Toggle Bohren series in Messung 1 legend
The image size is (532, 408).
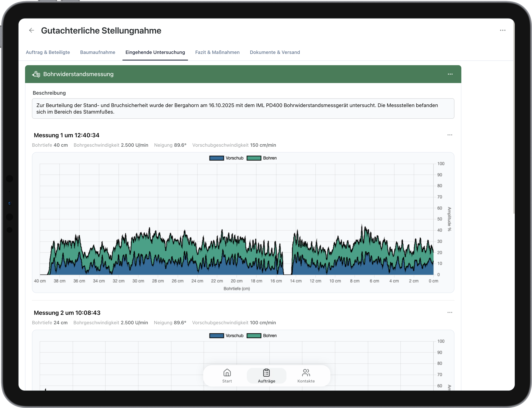click(x=262, y=158)
